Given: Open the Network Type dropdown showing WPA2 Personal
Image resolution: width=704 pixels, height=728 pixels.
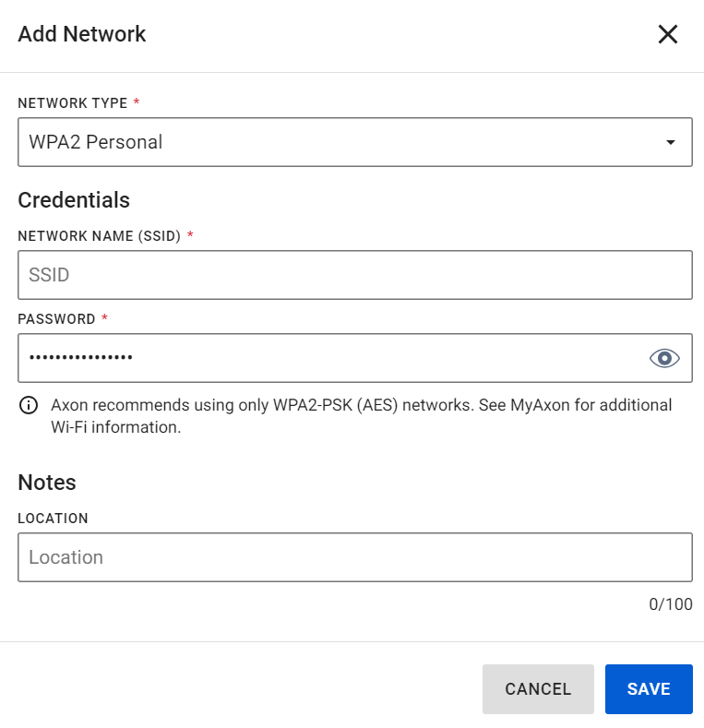Looking at the screenshot, I should coord(341,142).
